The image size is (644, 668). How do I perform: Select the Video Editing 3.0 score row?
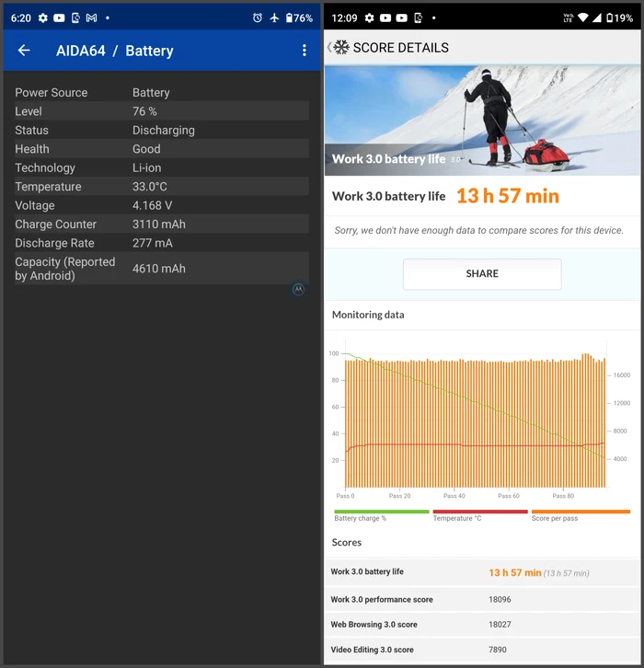(x=482, y=650)
